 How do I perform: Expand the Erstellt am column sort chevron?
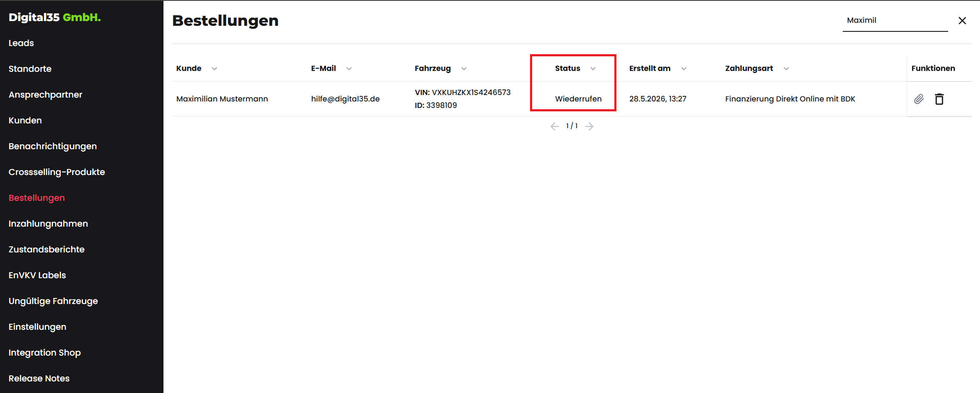[x=684, y=69]
